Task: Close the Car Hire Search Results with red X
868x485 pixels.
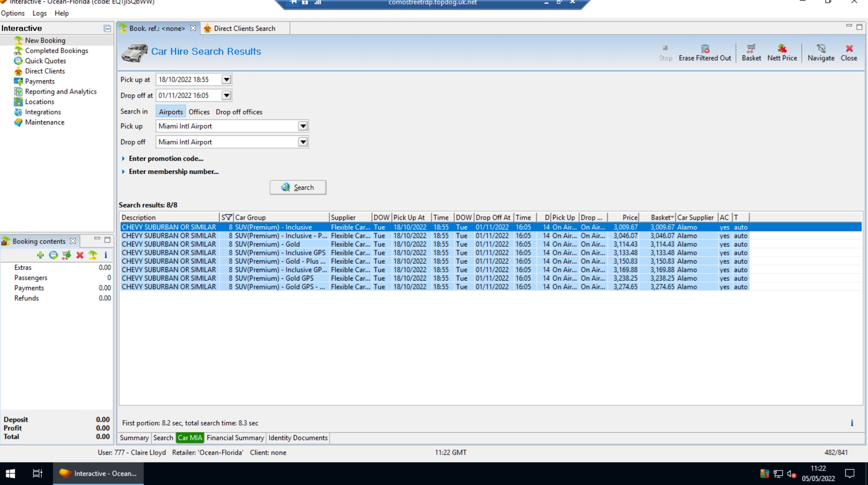Action: tap(849, 49)
